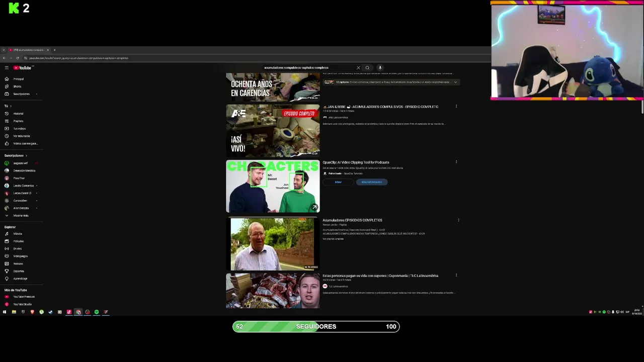Open Steam from the taskbar

pyautogui.click(x=50, y=312)
